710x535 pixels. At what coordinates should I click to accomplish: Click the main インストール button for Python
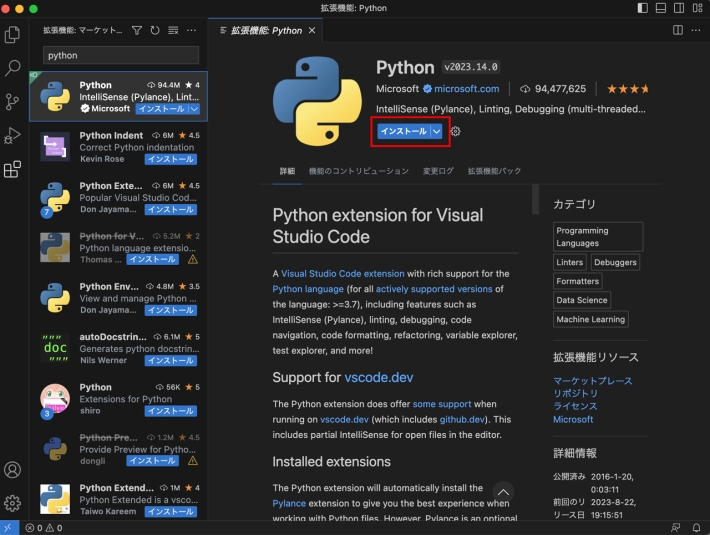pyautogui.click(x=404, y=131)
